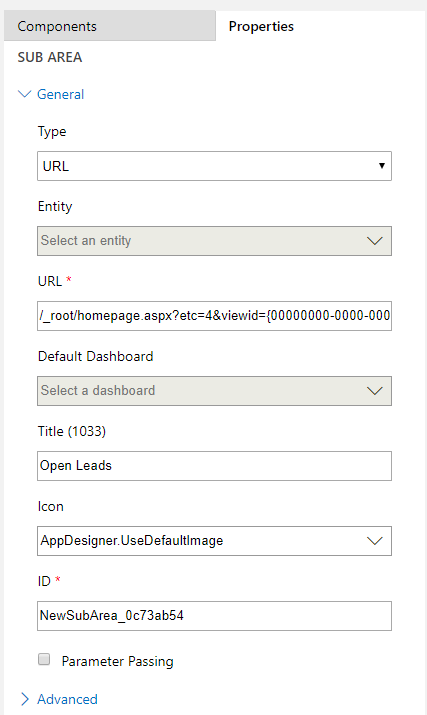Click the ID field NewSubArea_0c73ab54
This screenshot has width=427, height=715.
pos(214,616)
